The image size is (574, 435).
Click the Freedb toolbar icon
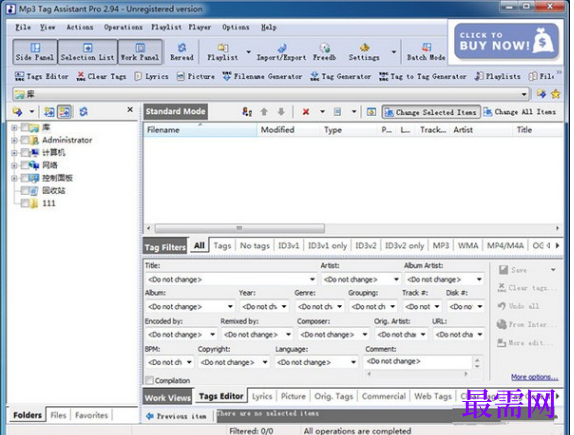324,52
